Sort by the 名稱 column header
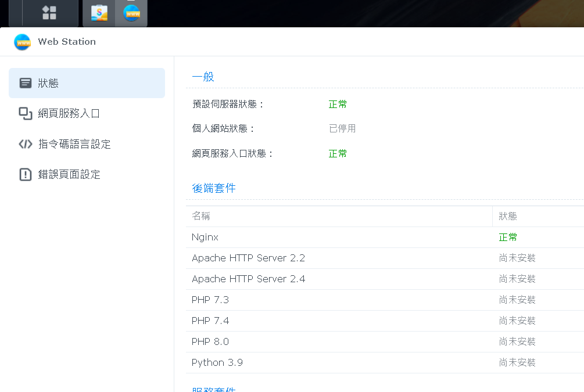Image resolution: width=584 pixels, height=392 pixels. point(201,216)
